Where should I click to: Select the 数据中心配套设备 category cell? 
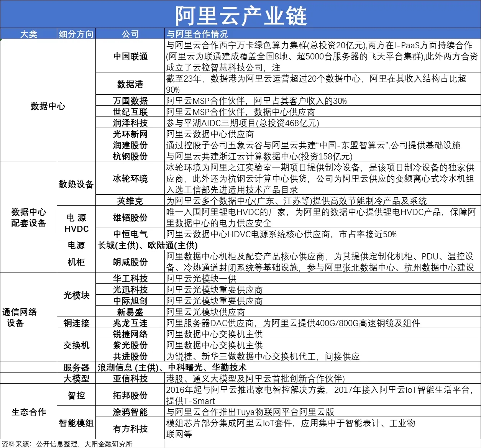(x=29, y=217)
